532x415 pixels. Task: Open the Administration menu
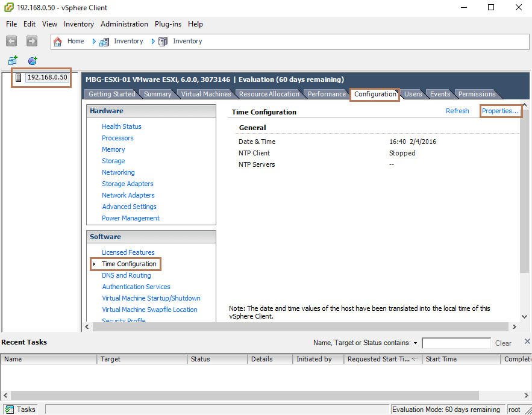click(124, 24)
